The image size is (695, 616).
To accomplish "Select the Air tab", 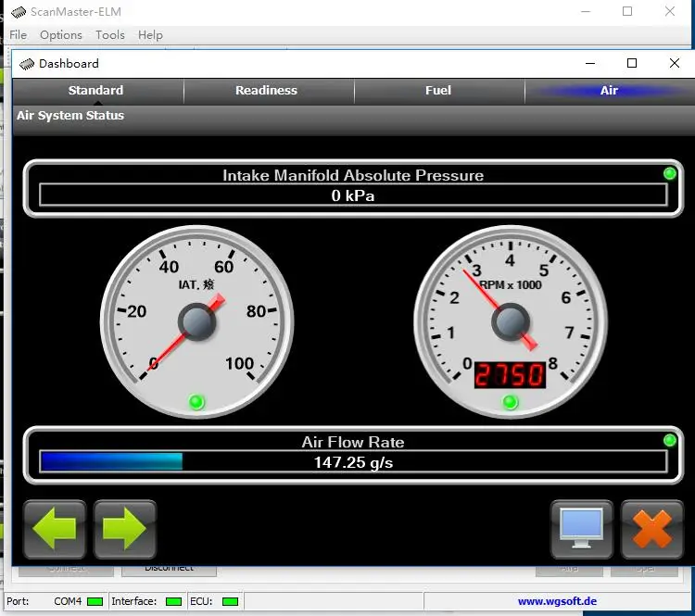I will point(609,91).
